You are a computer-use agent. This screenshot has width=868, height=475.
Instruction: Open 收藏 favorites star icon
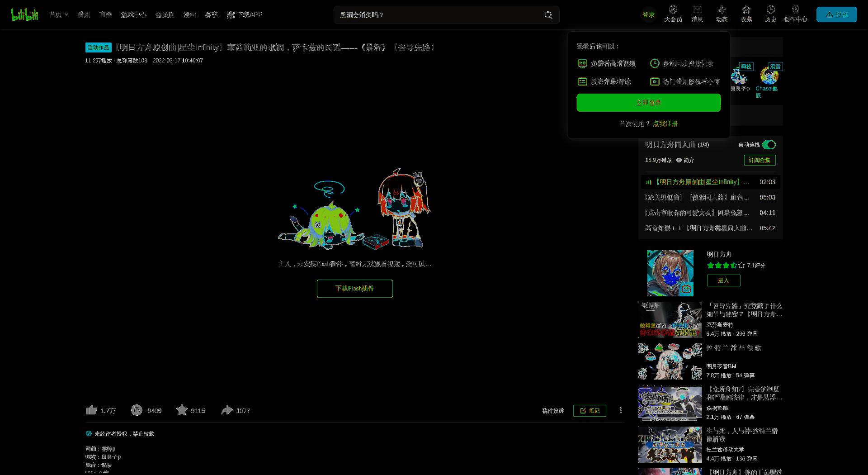click(x=746, y=14)
